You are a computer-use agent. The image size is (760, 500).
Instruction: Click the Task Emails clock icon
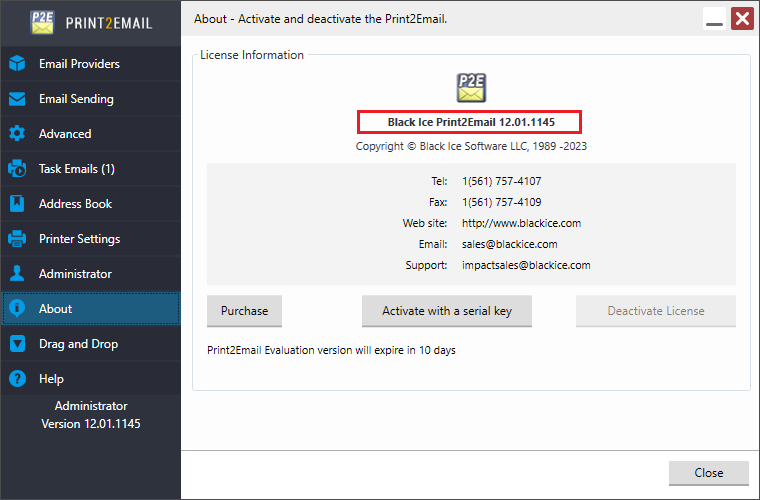[17, 169]
